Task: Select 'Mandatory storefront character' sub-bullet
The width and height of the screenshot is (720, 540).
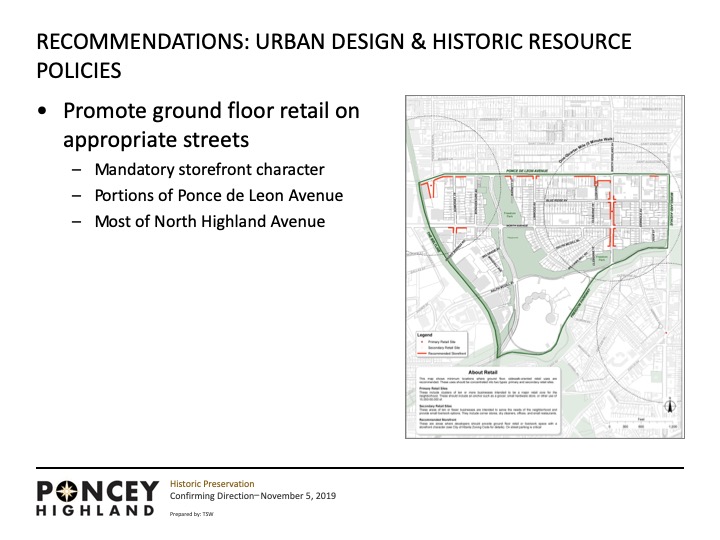Action: tap(209, 169)
